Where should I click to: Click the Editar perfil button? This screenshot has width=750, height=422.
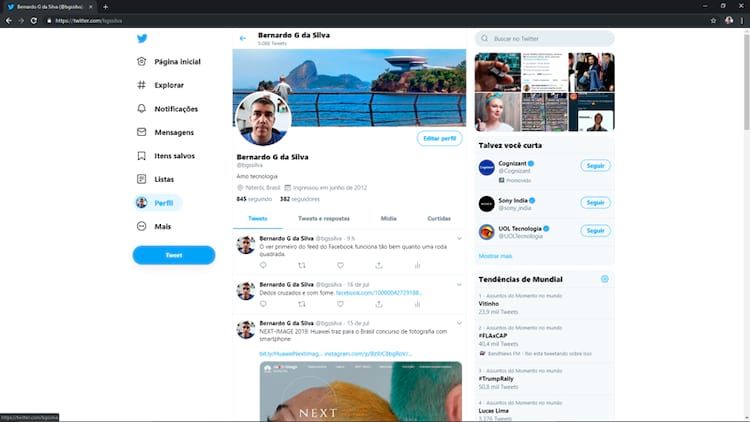[439, 138]
